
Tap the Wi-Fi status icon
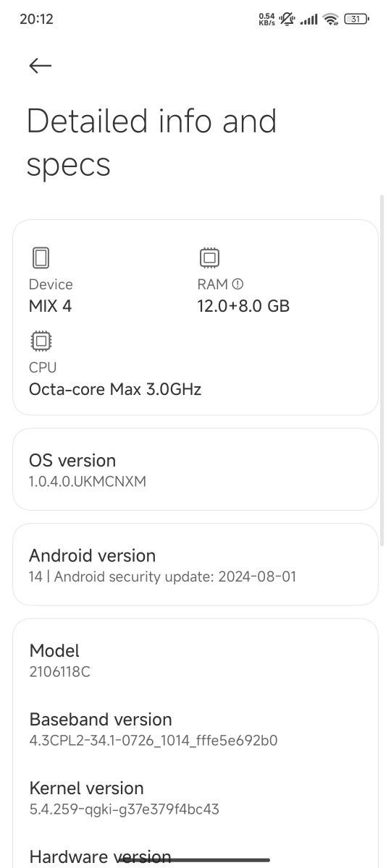coord(332,20)
